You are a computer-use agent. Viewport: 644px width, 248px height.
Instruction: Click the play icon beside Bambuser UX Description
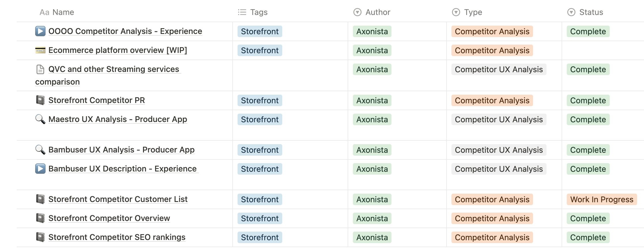tap(40, 169)
